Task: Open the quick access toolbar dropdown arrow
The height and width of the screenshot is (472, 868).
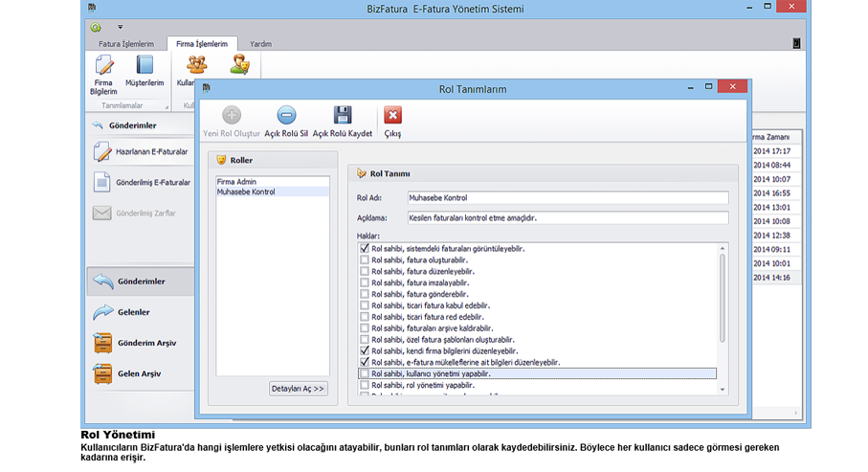Action: pos(120,27)
